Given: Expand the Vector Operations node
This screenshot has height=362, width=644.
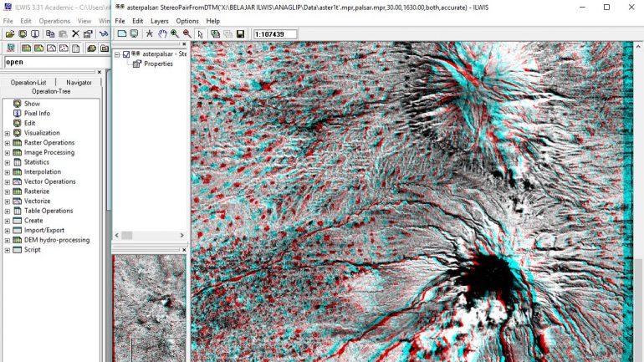Looking at the screenshot, I should (7, 181).
